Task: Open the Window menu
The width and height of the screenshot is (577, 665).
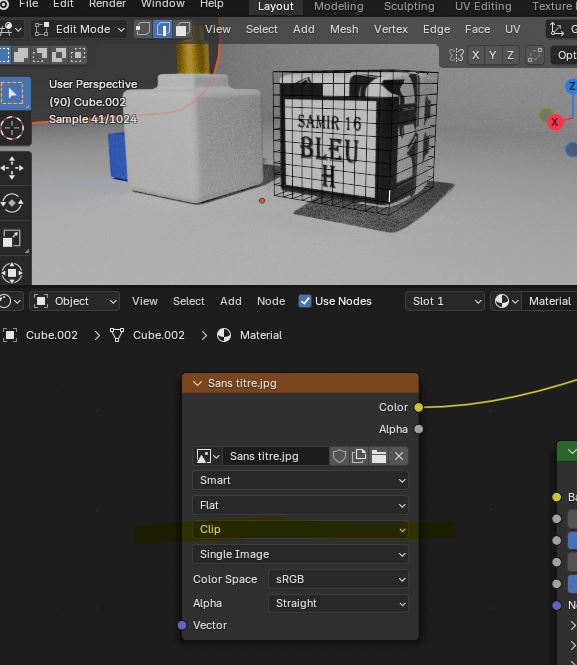Action: (x=163, y=4)
